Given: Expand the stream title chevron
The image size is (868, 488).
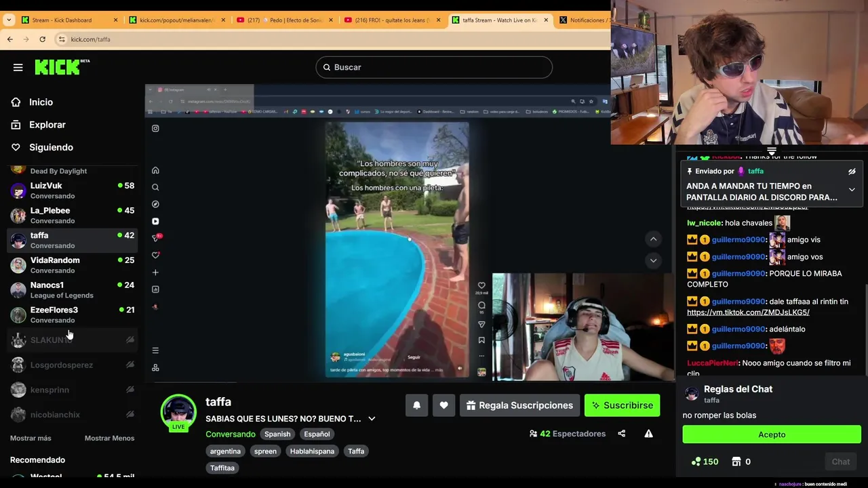Looking at the screenshot, I should 372,419.
